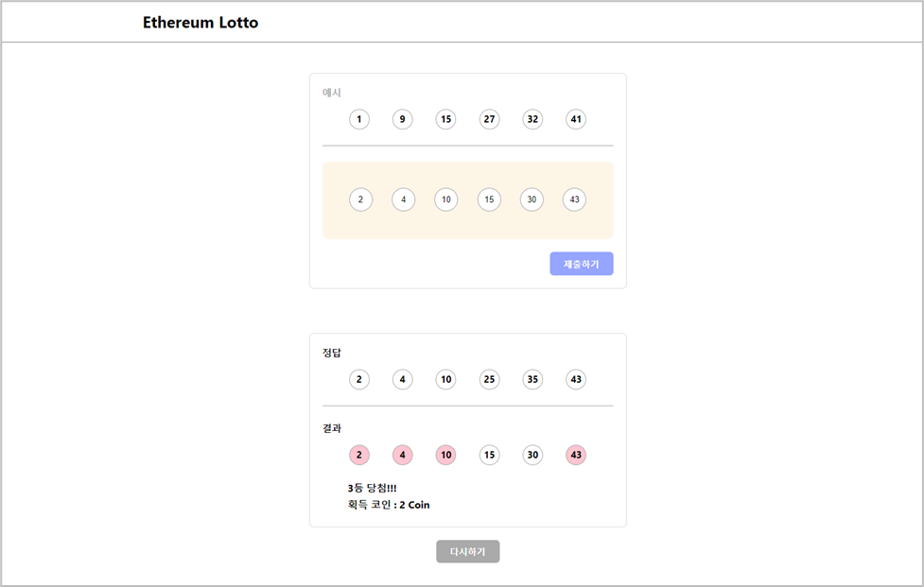The height and width of the screenshot is (587, 924).
Task: Select number 27 in the example row
Action: tap(489, 119)
